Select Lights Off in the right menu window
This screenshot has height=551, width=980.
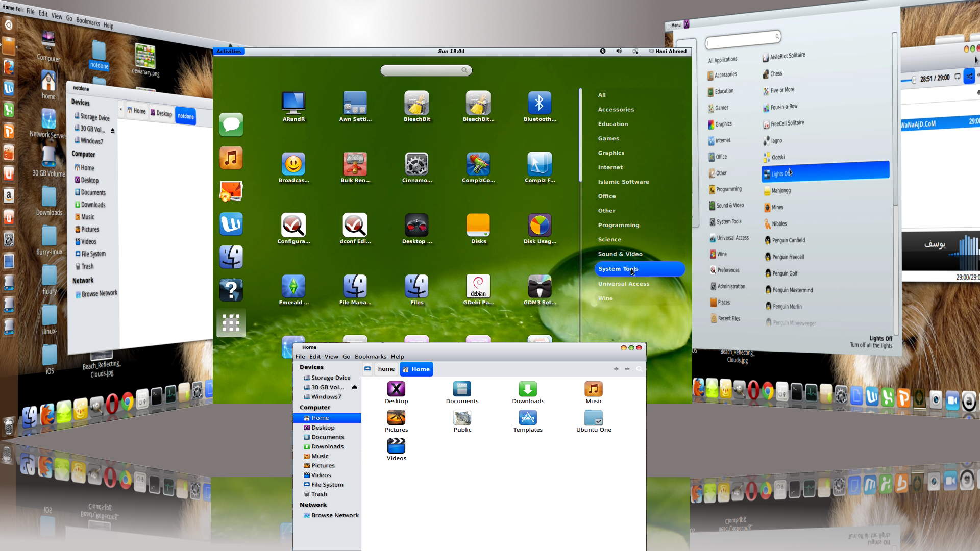click(825, 171)
